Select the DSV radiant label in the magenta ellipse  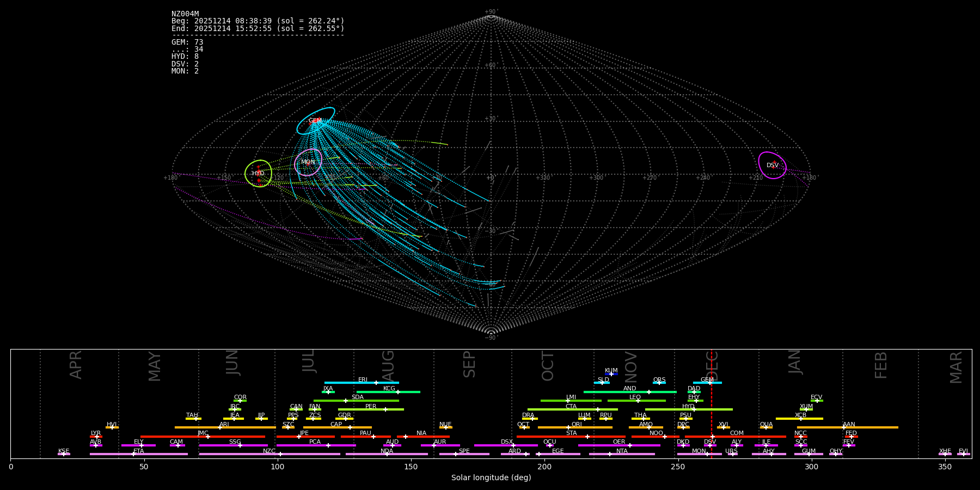pyautogui.click(x=773, y=166)
